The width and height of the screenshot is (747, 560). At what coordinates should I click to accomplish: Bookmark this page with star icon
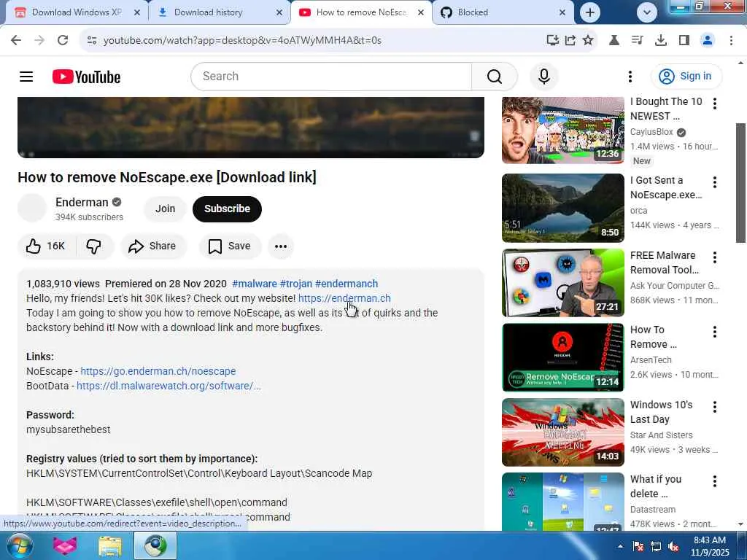pyautogui.click(x=588, y=41)
